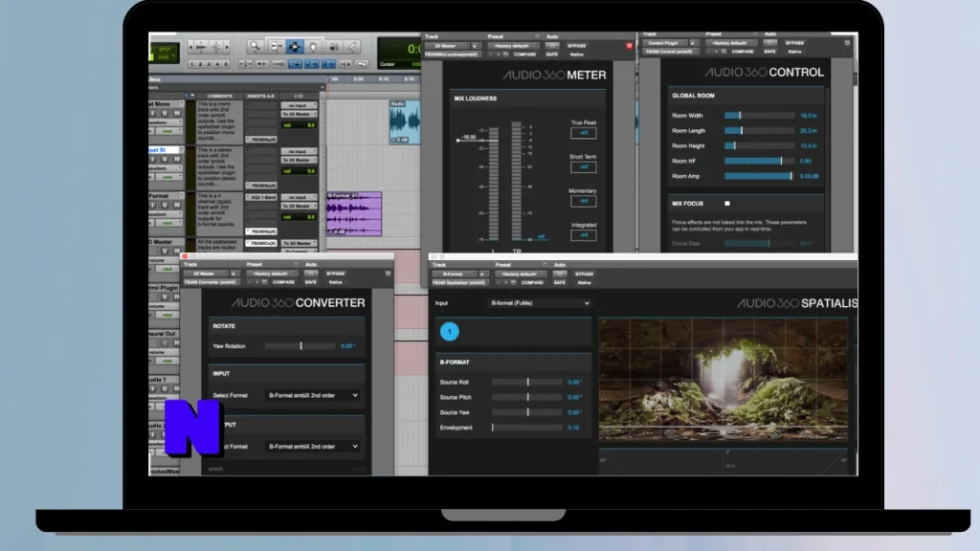Click FB360 Spatialiser insert on Mono track
Screen dimensions: 980x551
(262, 140)
